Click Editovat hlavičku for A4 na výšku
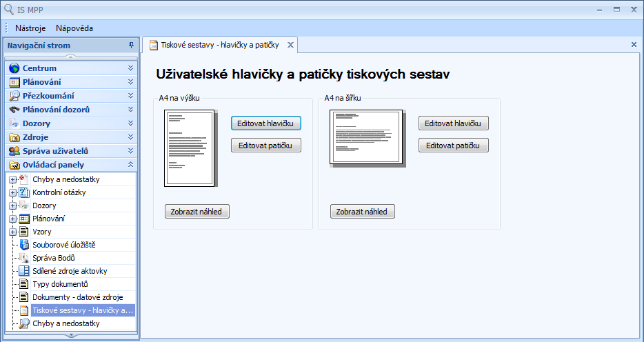The height and width of the screenshot is (342, 644). point(266,123)
